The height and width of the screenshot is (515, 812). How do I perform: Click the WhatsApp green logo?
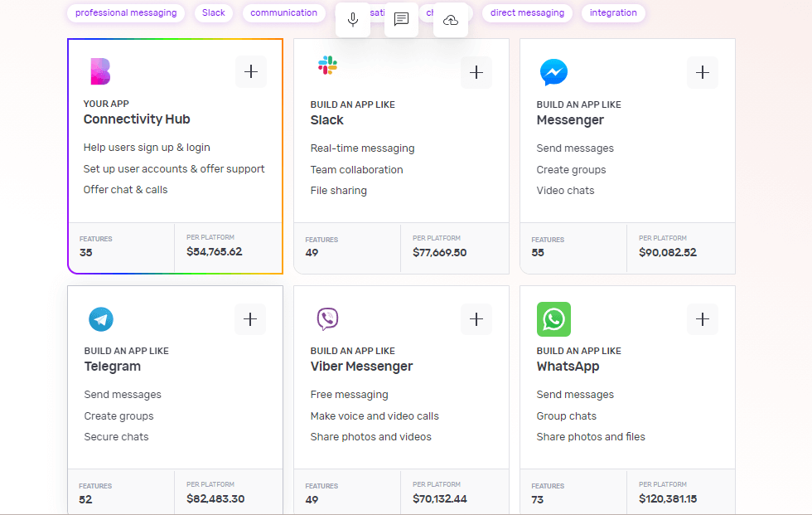553,319
